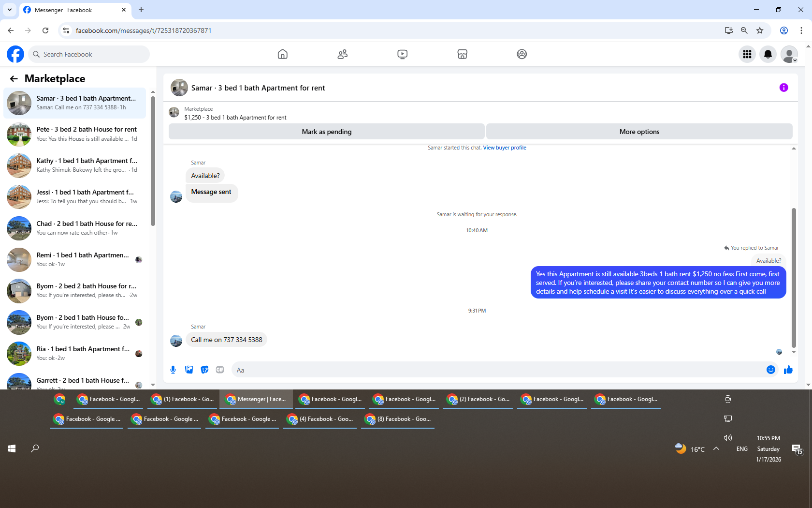This screenshot has width=812, height=508.
Task: Open the Chrome profile icon
Action: 784,30
